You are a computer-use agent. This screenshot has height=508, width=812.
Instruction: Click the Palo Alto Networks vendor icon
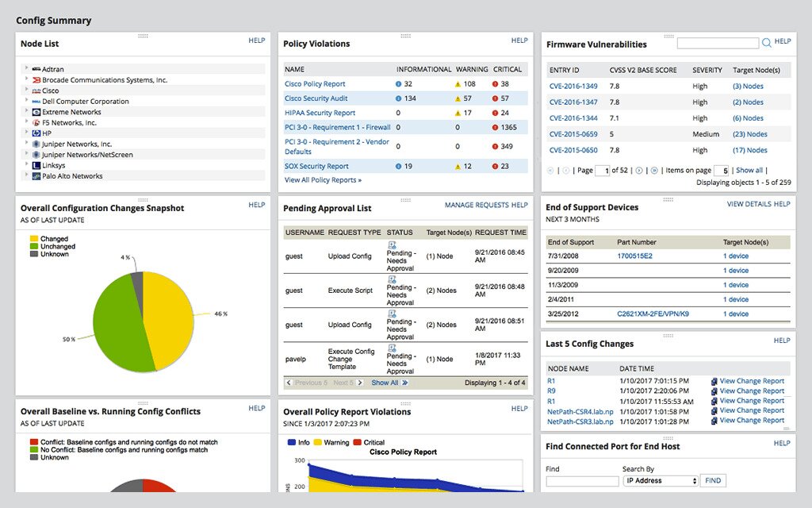(37, 175)
